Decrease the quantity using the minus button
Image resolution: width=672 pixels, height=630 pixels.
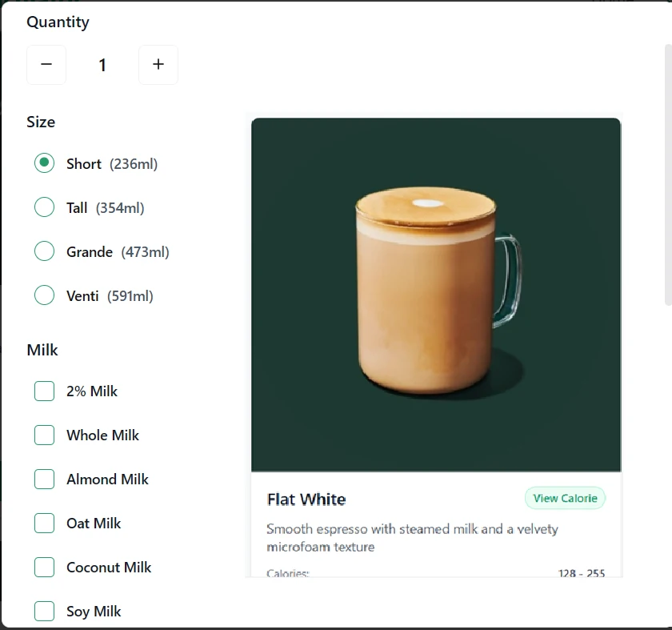coord(46,65)
